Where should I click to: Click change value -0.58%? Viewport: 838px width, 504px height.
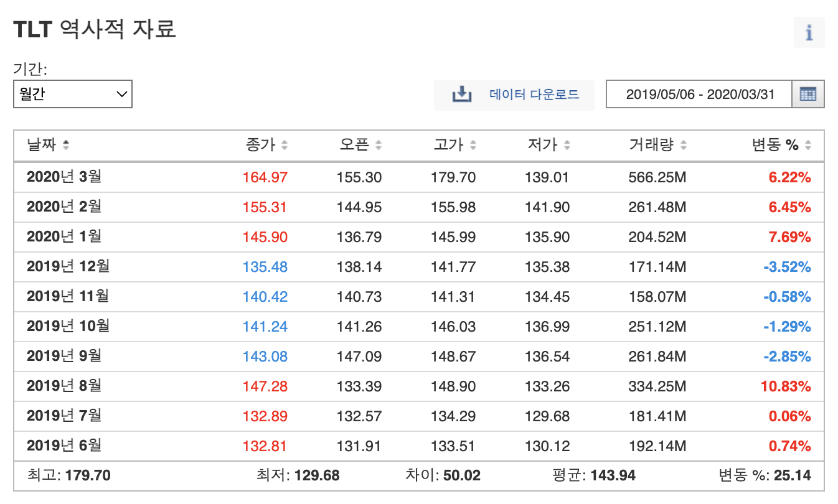coord(787,297)
